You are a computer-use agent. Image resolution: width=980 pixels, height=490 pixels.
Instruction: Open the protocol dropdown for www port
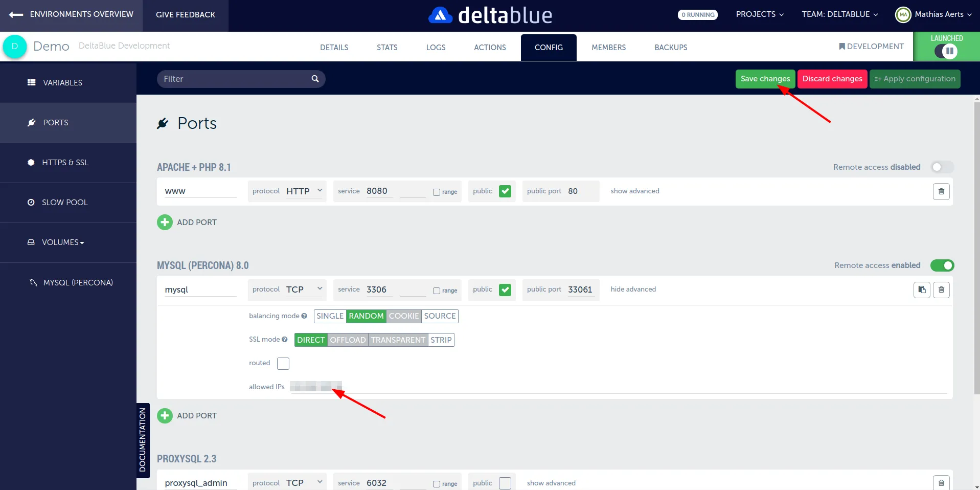tap(304, 191)
